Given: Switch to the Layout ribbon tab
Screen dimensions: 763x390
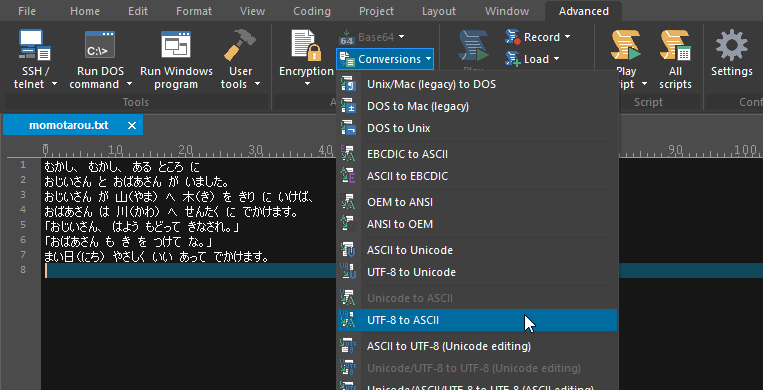Looking at the screenshot, I should pos(439,11).
